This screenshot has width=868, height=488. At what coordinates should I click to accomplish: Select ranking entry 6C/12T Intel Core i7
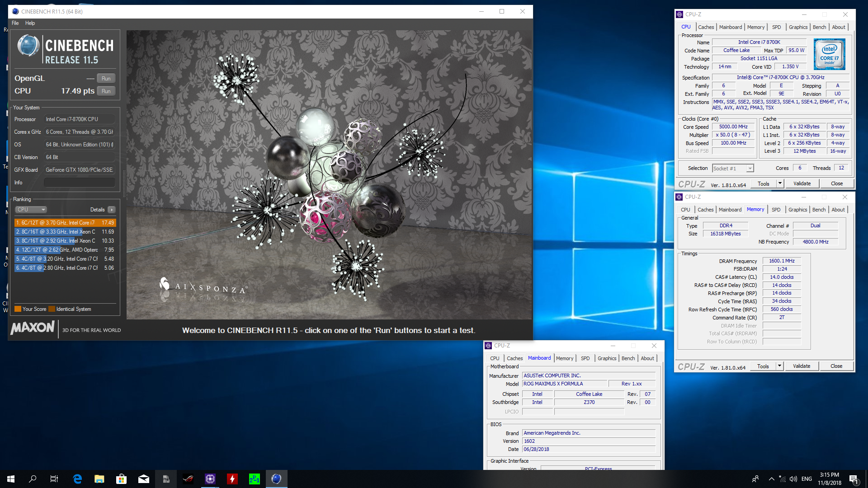65,223
